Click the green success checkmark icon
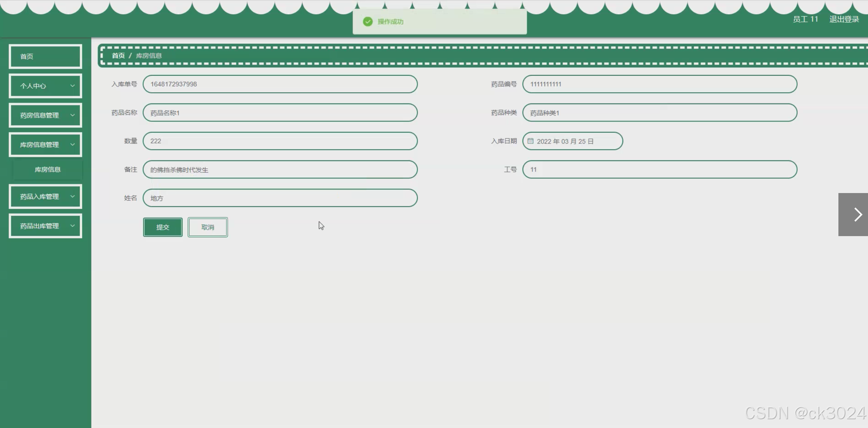 [368, 22]
